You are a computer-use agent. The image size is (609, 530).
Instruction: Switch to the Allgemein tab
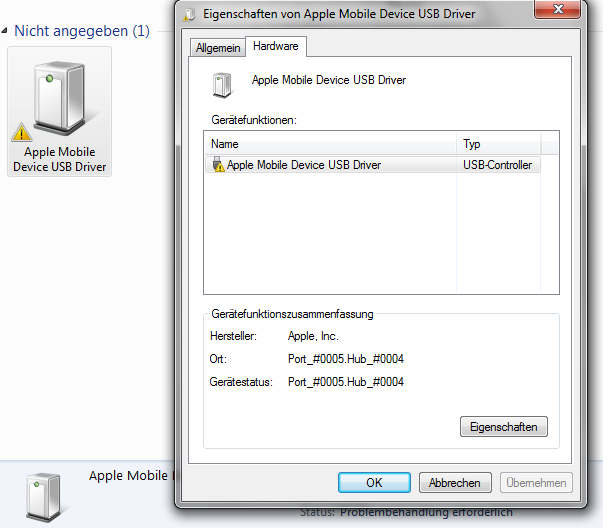tap(218, 49)
